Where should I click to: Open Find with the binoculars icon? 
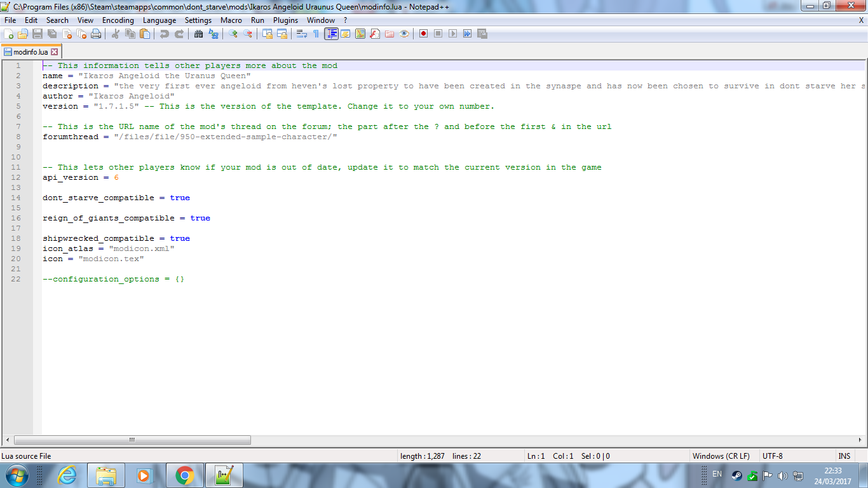tap(199, 34)
